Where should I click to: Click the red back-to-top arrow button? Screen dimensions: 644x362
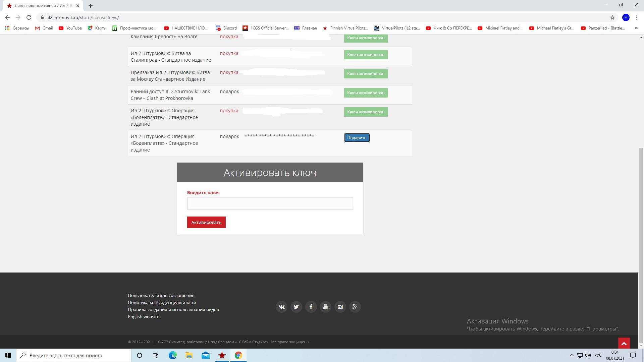(x=624, y=344)
